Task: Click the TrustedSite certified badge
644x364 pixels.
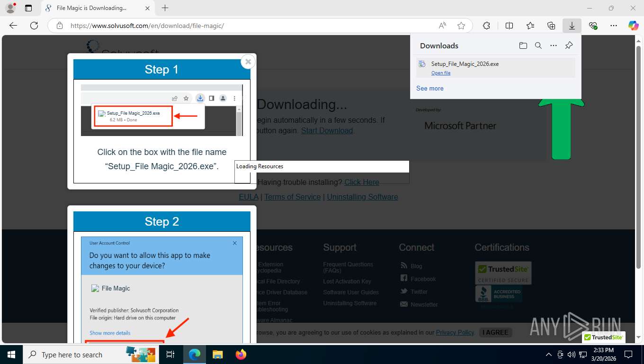Action: click(x=503, y=273)
